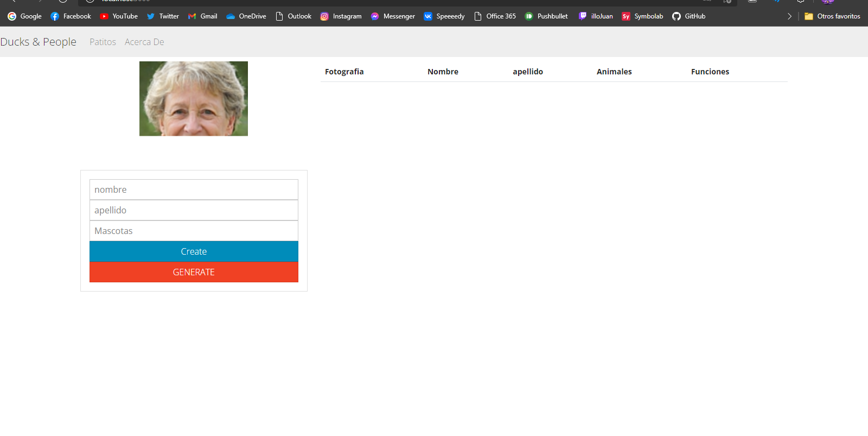This screenshot has width=868, height=436.
Task: Open the Instagram bookmark
Action: coord(341,16)
